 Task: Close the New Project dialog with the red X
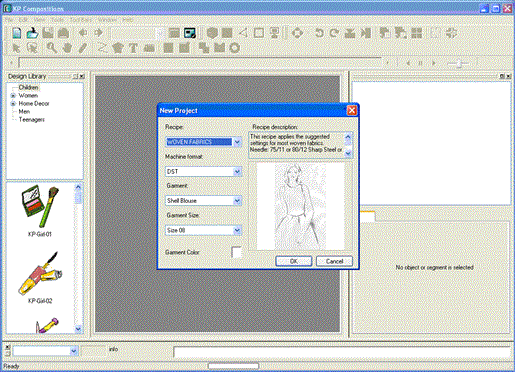(x=352, y=110)
